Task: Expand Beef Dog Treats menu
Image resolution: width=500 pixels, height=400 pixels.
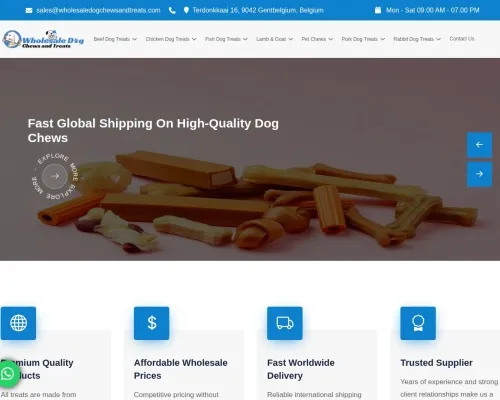Action: 115,39
